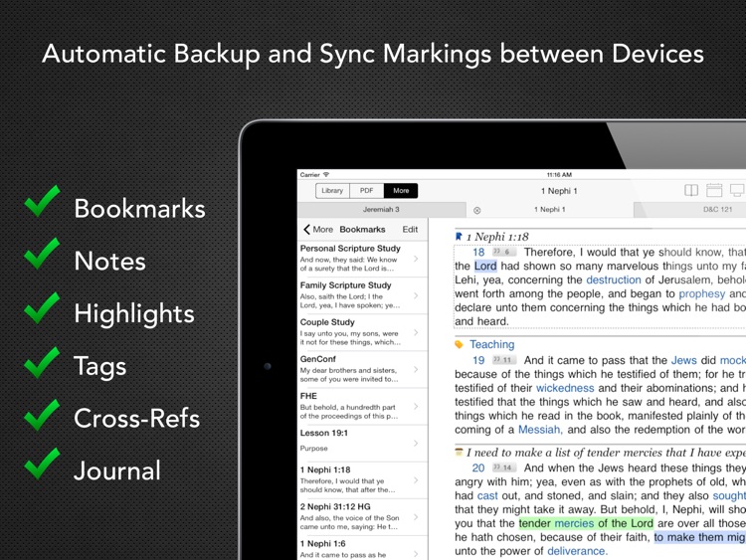Select the PDF segment
746x560 pixels.
click(x=367, y=191)
